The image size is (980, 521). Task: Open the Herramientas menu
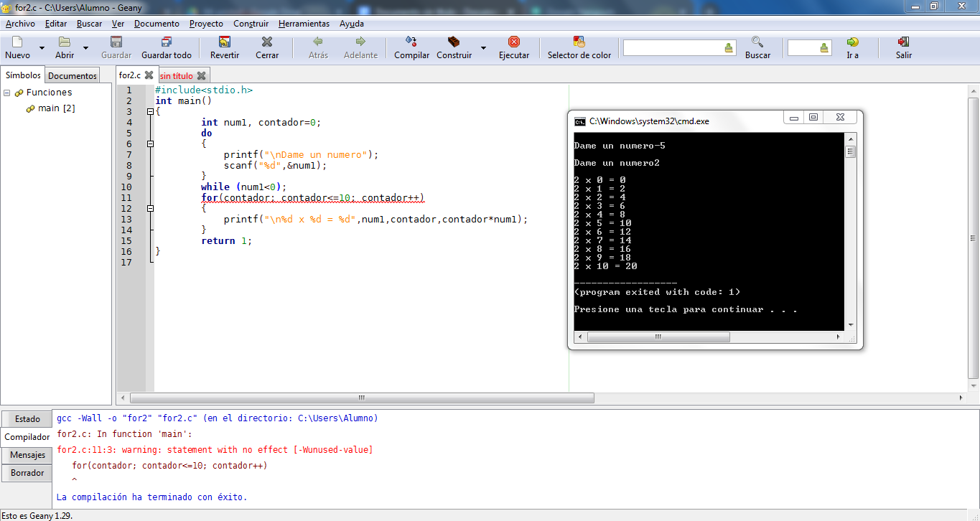(x=304, y=24)
